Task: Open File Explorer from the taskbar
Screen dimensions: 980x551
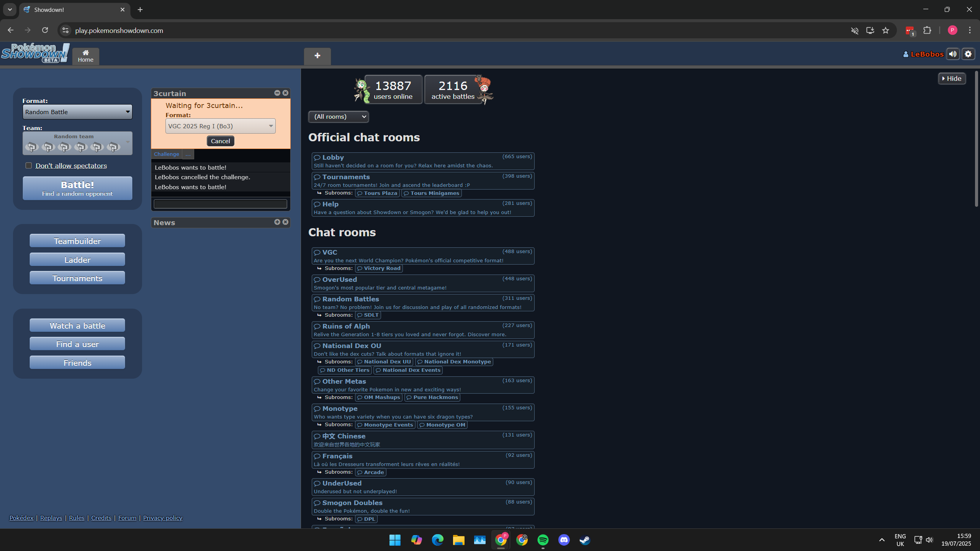Action: coord(458,540)
